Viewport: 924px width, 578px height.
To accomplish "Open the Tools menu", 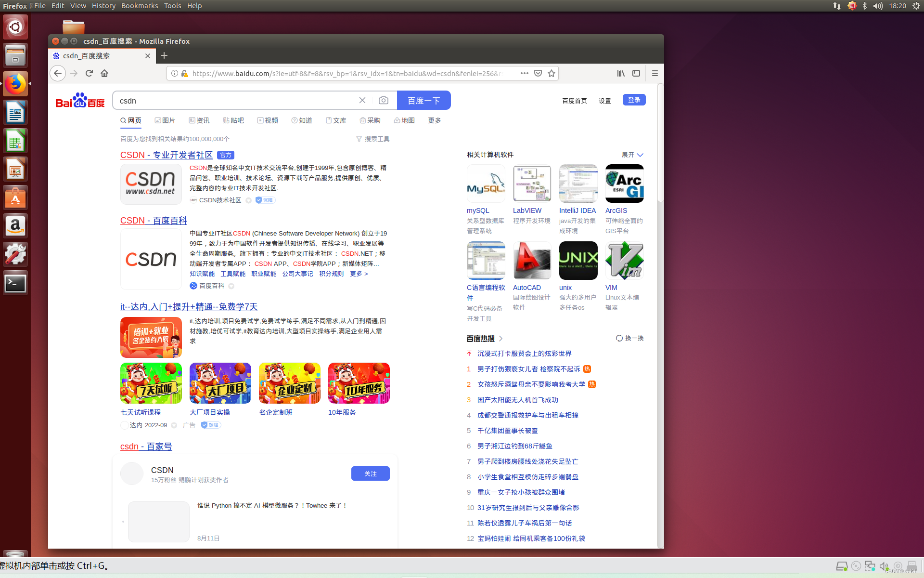I will pyautogui.click(x=172, y=6).
